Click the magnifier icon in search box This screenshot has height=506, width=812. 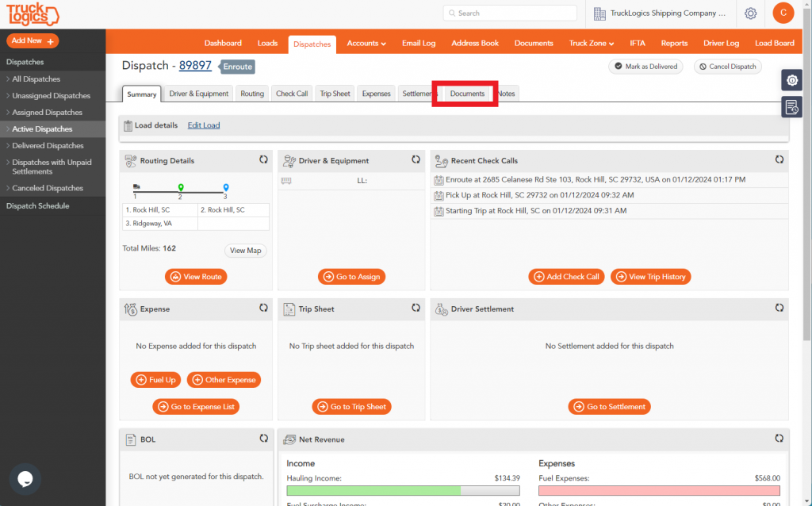(x=452, y=13)
